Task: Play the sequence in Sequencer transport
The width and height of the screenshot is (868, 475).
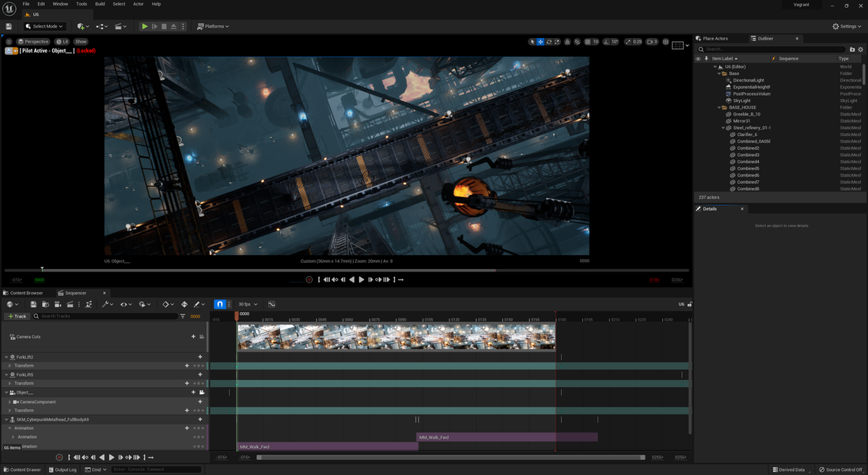Action: click(112, 458)
